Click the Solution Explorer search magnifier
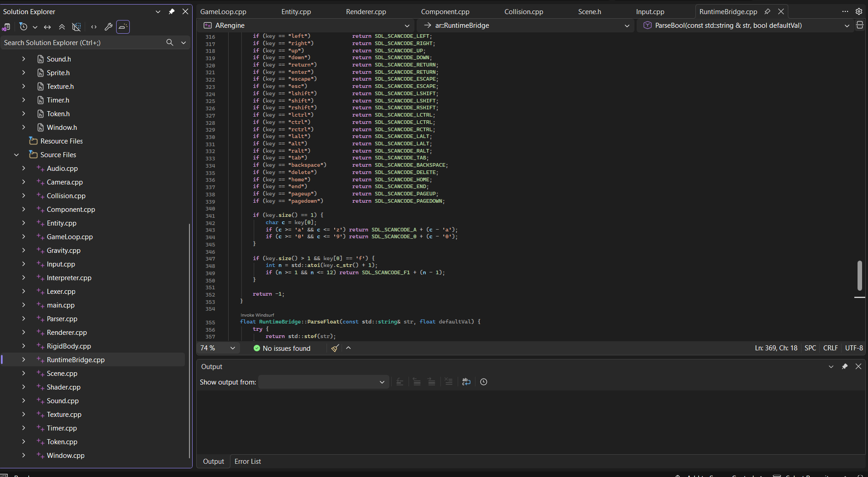This screenshot has width=868, height=477. pyautogui.click(x=170, y=42)
